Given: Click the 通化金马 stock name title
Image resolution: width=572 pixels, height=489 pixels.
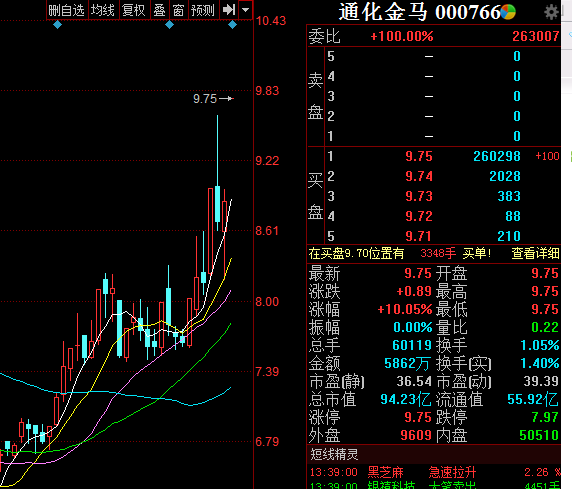Looking at the screenshot, I should [x=383, y=12].
